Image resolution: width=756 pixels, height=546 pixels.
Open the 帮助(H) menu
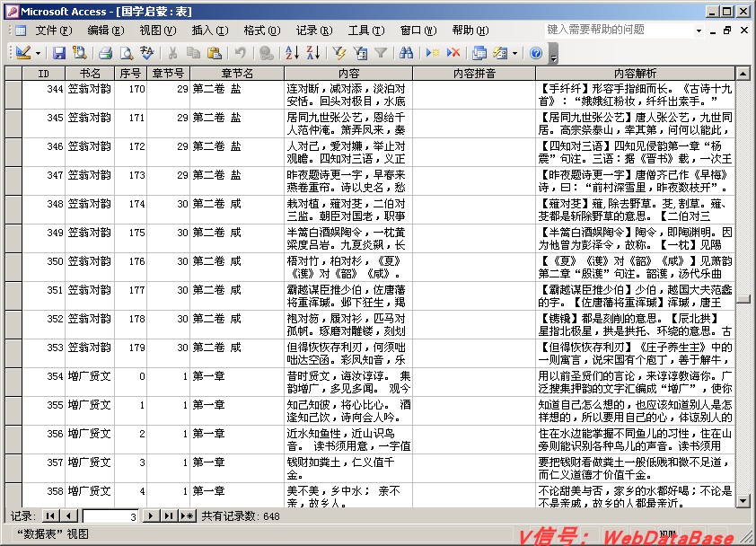point(470,31)
